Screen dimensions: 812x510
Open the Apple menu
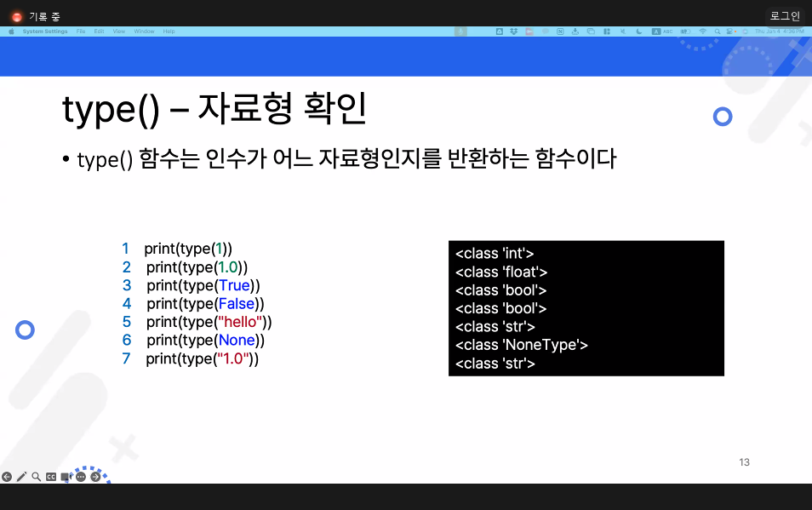click(x=11, y=32)
